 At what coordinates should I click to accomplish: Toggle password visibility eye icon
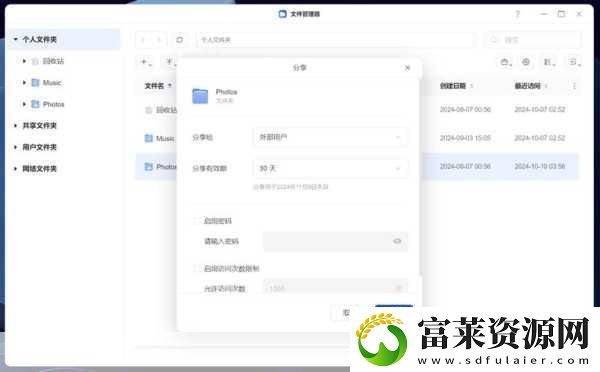point(397,241)
